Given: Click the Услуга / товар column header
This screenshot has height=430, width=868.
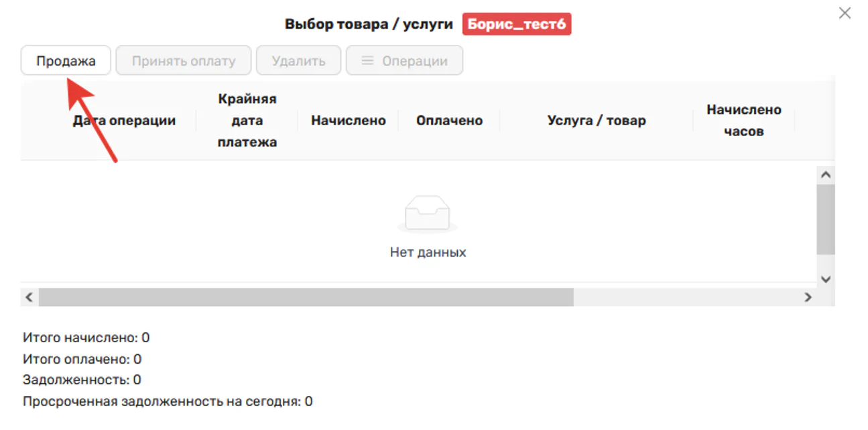Looking at the screenshot, I should [x=596, y=121].
